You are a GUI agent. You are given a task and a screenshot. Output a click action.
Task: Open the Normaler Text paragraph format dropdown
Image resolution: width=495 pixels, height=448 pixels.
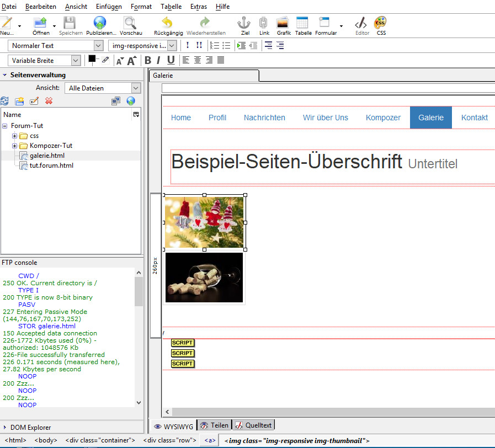point(56,46)
